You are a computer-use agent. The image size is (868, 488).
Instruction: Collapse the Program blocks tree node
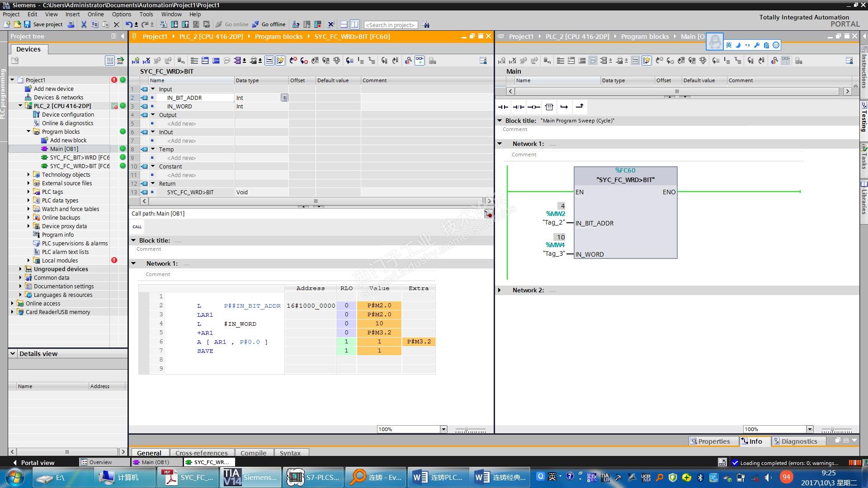(x=28, y=131)
